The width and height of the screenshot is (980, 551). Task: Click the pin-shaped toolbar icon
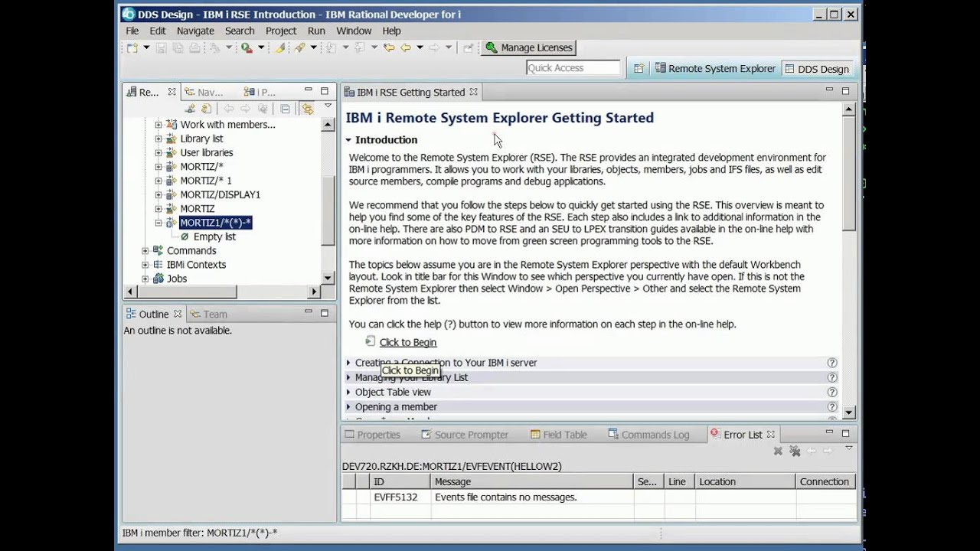299,47
